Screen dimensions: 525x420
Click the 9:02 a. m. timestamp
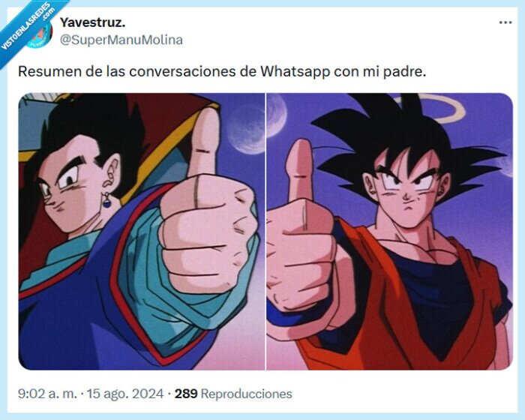[x=47, y=394]
